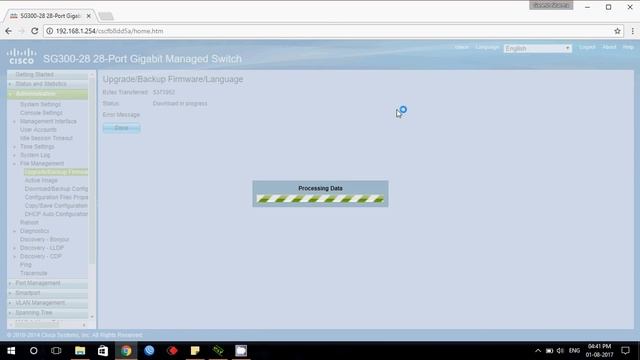
Task: Collapse the Administration section
Action: [x=10, y=94]
